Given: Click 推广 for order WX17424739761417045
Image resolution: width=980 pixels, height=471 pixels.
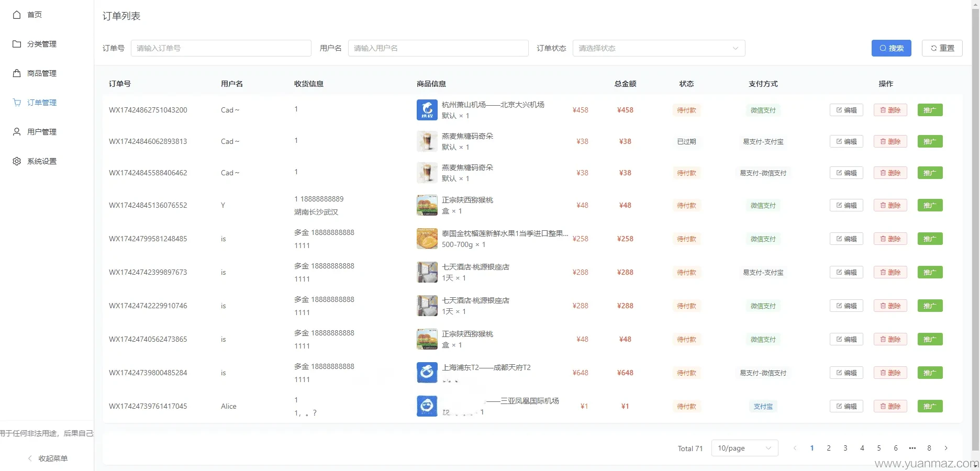Looking at the screenshot, I should 930,406.
